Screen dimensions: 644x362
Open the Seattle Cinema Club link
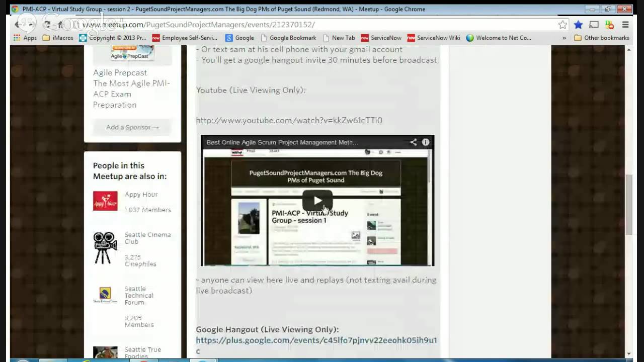coord(147,238)
